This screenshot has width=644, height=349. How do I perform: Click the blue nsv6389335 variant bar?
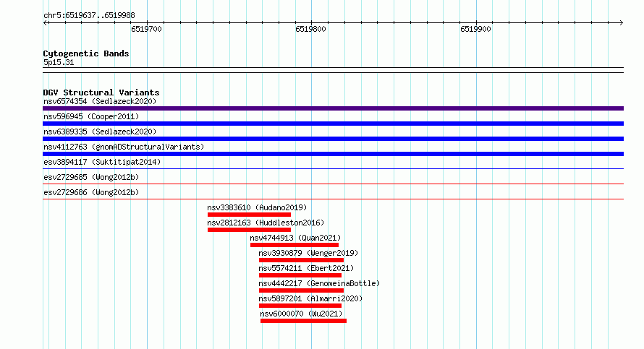(333, 139)
